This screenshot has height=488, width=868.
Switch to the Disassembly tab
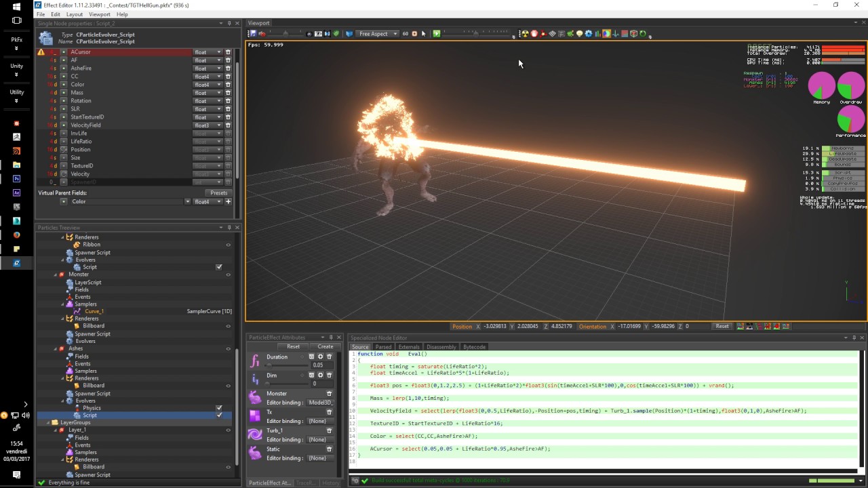(441, 347)
